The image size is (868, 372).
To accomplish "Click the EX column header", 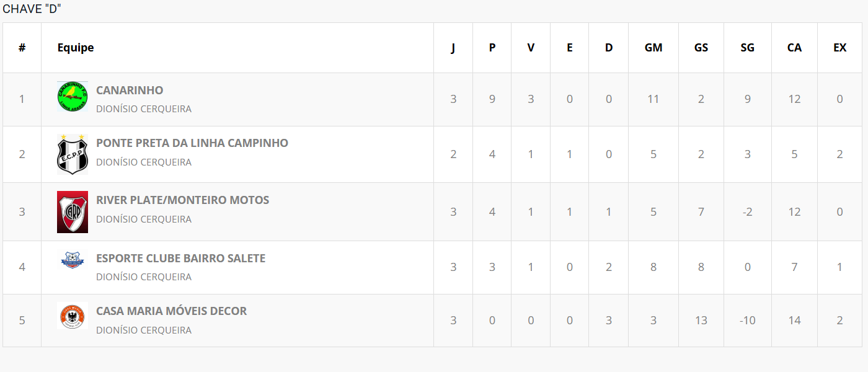I will coord(840,48).
